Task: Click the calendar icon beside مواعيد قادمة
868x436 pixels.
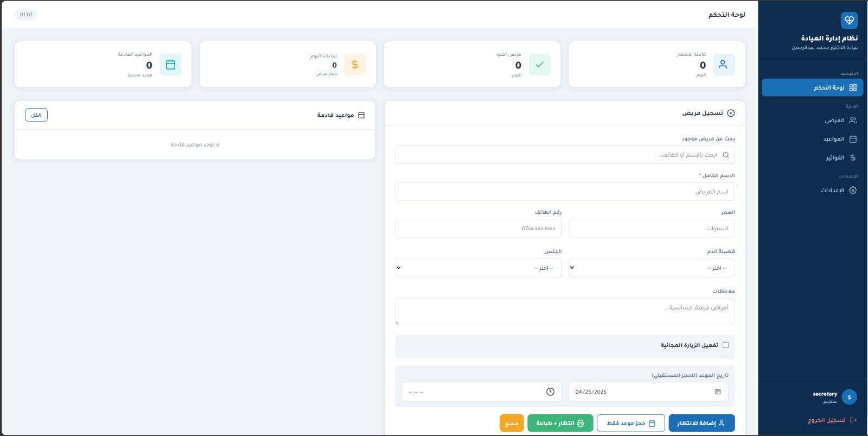Action: (361, 115)
